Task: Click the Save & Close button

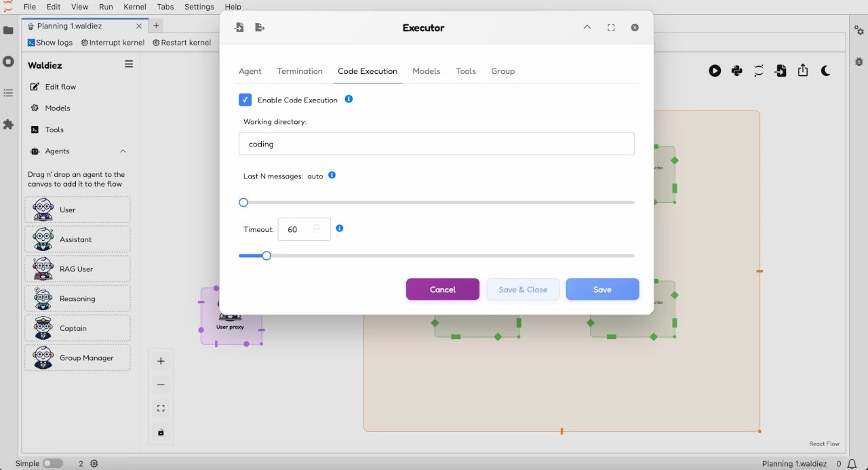Action: [523, 290]
